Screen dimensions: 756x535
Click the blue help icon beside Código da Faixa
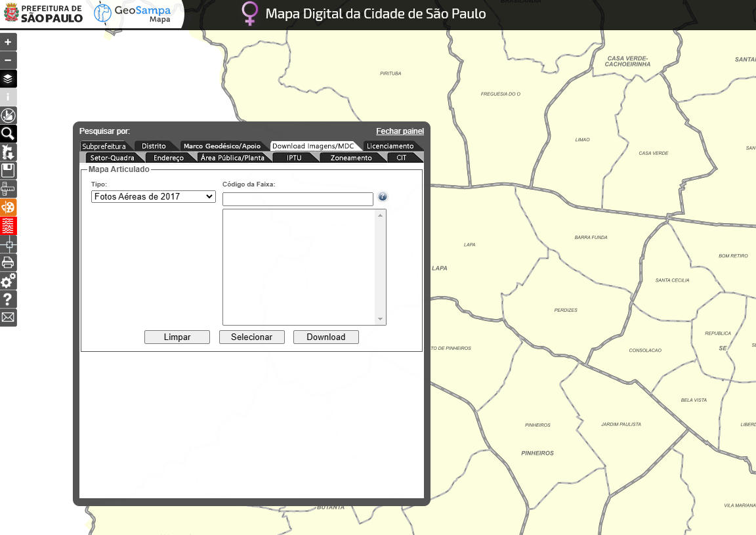click(x=383, y=196)
